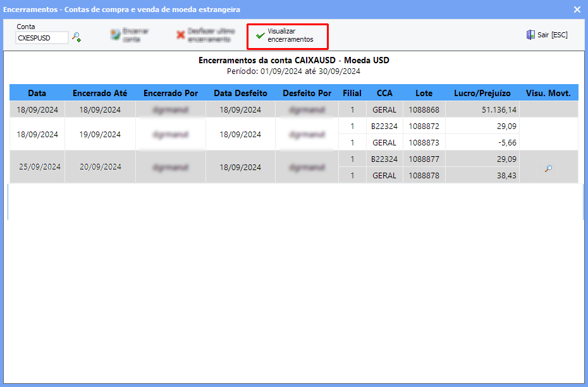The height and width of the screenshot is (387, 588).
Task: Click the Data Desfeito column header
Action: (240, 94)
